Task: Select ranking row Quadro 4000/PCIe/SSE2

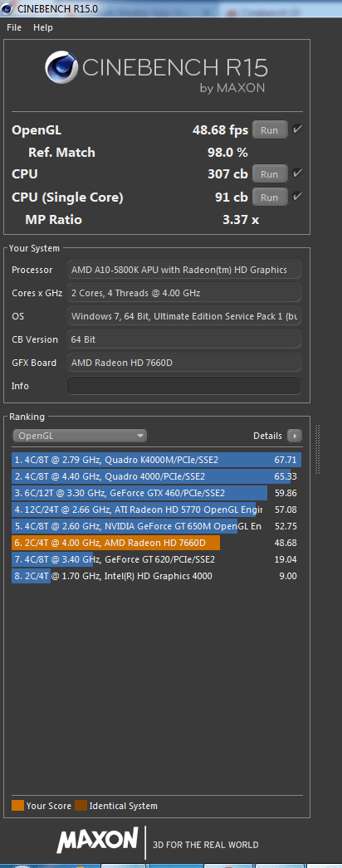Action: click(x=157, y=476)
